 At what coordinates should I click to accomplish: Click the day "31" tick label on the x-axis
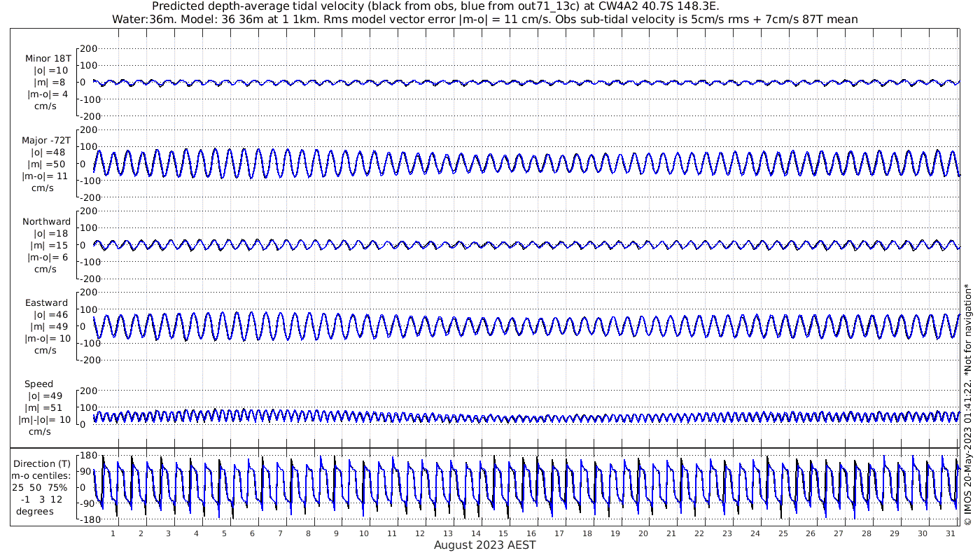coord(950,533)
